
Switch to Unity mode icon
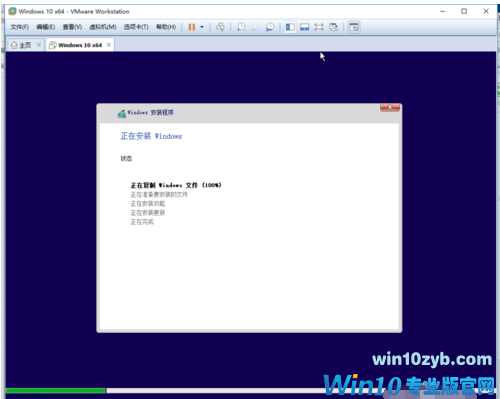click(333, 27)
